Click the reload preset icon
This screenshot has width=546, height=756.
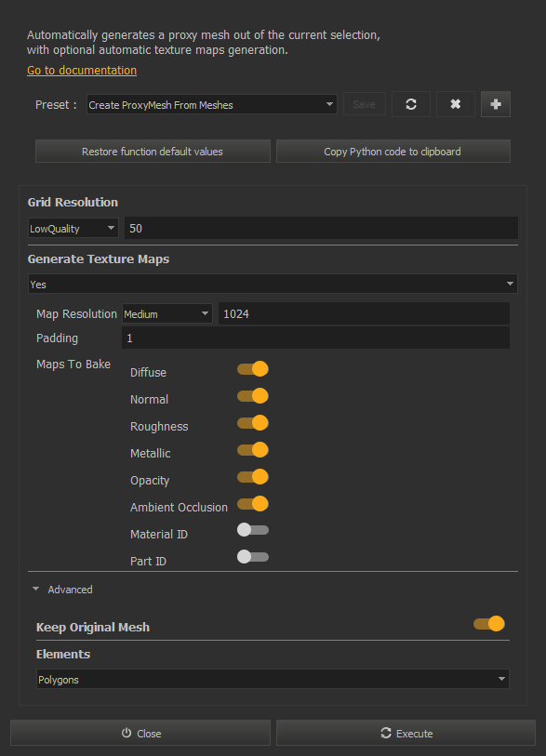tap(411, 104)
